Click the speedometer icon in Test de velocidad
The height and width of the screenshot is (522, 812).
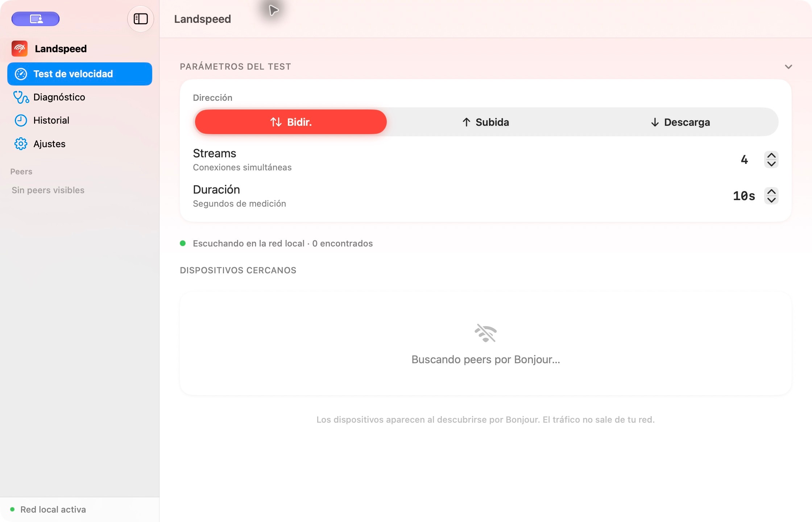pos(21,74)
